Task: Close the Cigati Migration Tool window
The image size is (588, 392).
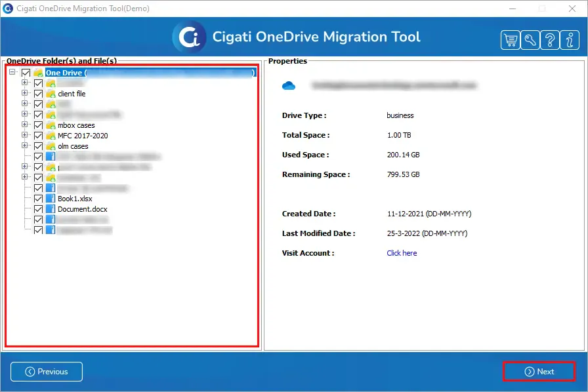Action: [x=572, y=9]
